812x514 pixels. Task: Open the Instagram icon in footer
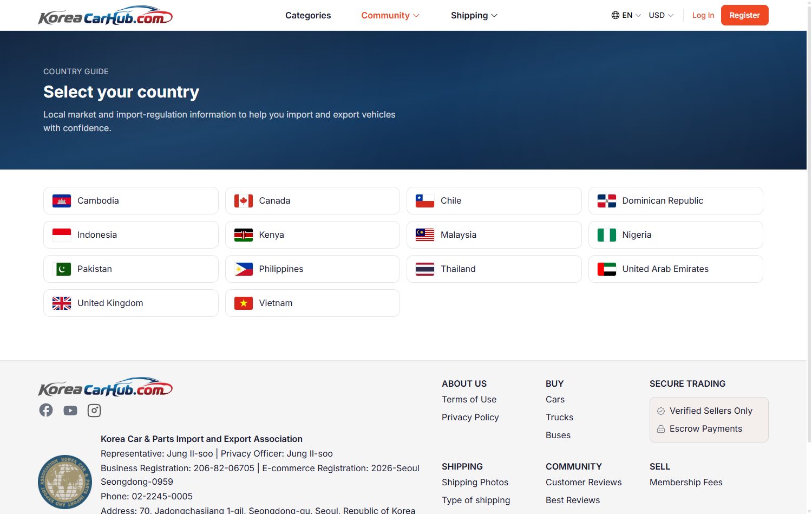(94, 411)
